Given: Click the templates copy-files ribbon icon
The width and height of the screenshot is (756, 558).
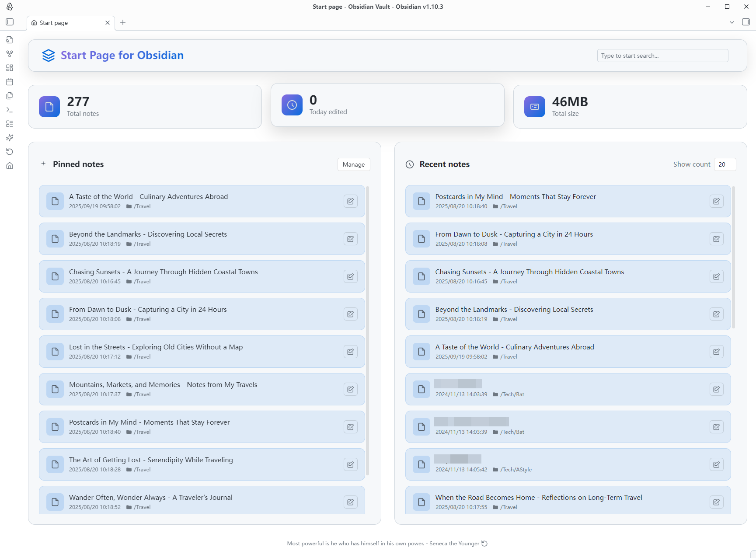Looking at the screenshot, I should (10, 96).
